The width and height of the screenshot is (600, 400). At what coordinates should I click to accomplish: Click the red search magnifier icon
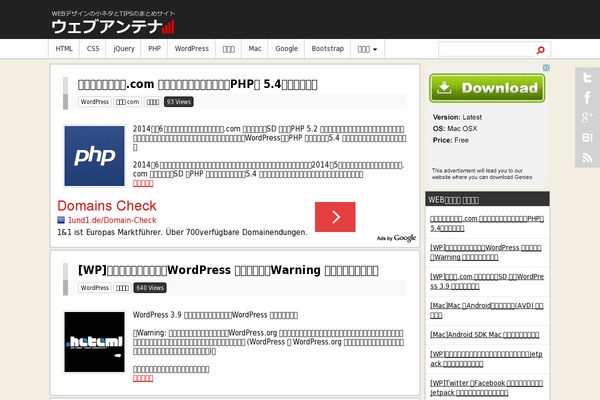tap(540, 50)
